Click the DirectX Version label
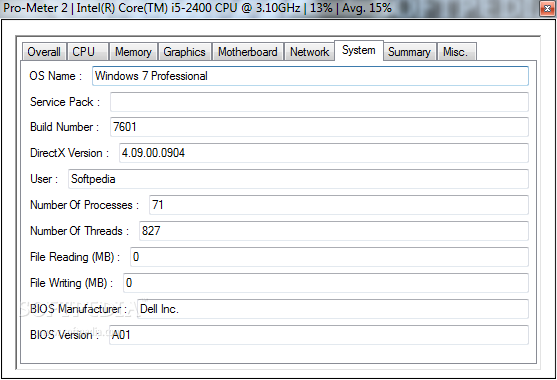557x380 pixels. [69, 153]
